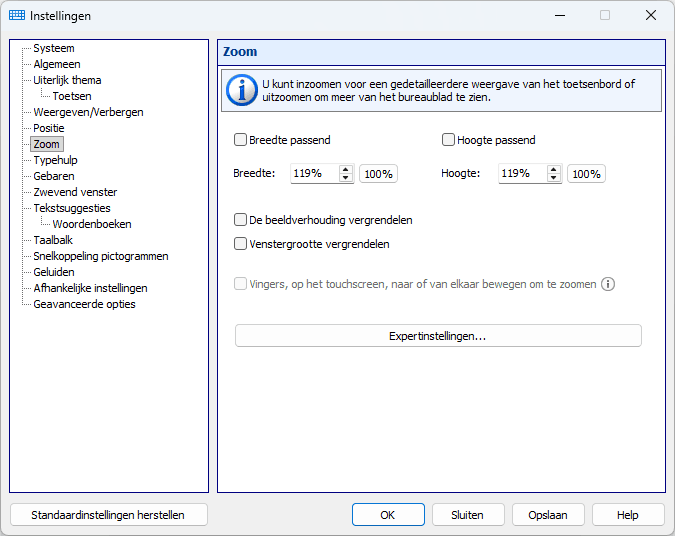Confirm with the OK button
This screenshot has width=675, height=536.
[x=388, y=515]
